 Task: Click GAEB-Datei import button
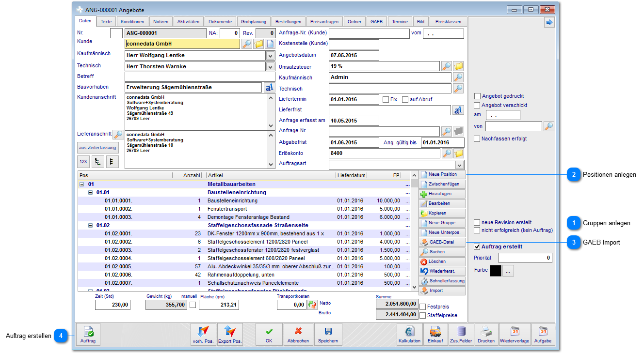(442, 242)
